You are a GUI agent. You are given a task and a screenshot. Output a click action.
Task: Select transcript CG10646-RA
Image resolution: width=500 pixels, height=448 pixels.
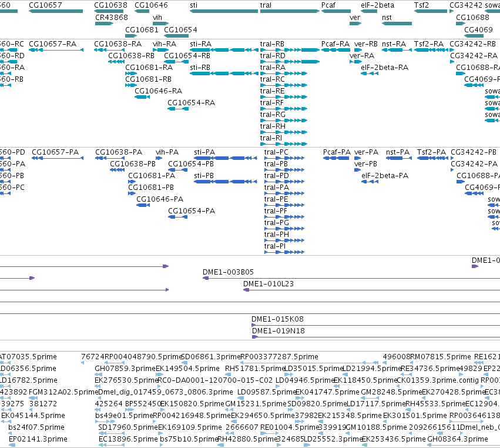coord(142,97)
